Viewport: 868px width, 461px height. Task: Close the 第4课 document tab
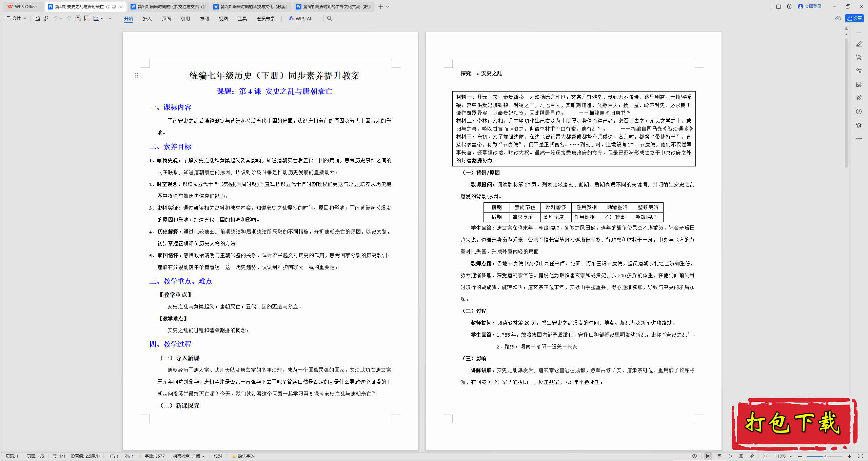click(121, 7)
